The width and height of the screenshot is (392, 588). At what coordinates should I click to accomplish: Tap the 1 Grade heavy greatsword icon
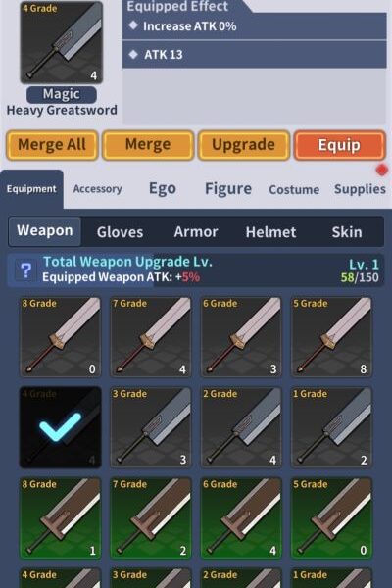tap(331, 427)
